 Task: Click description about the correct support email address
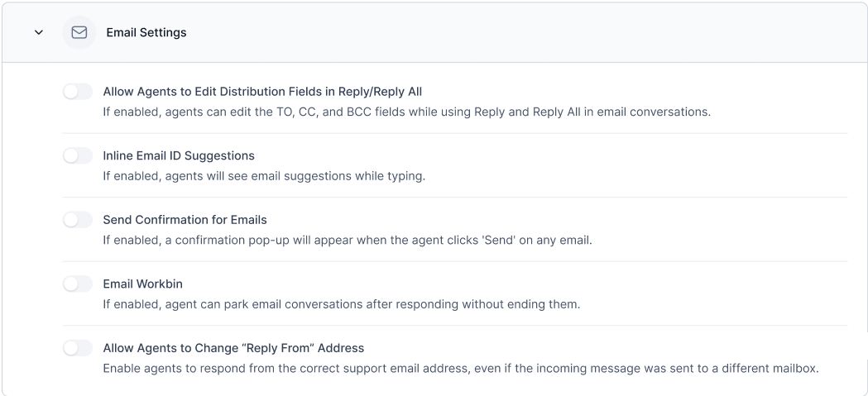(x=460, y=369)
